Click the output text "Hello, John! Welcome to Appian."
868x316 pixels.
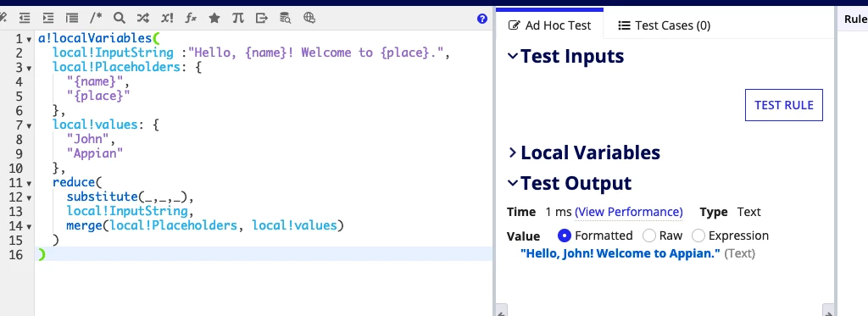pyautogui.click(x=620, y=253)
